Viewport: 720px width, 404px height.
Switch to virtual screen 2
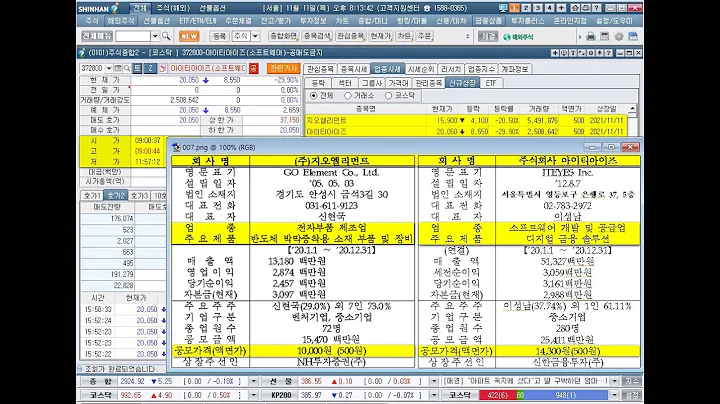pyautogui.click(x=526, y=8)
